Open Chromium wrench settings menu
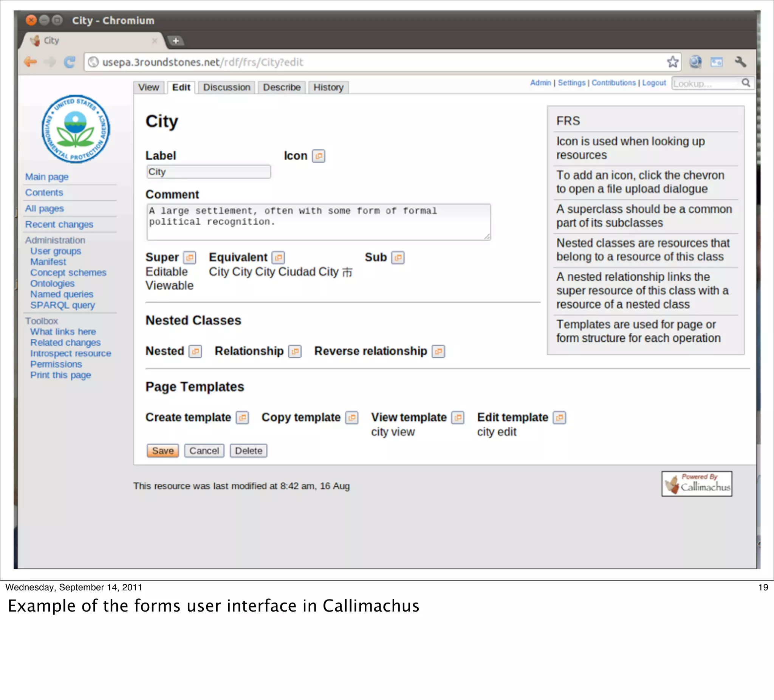Image resolution: width=774 pixels, height=700 pixels. coord(740,62)
